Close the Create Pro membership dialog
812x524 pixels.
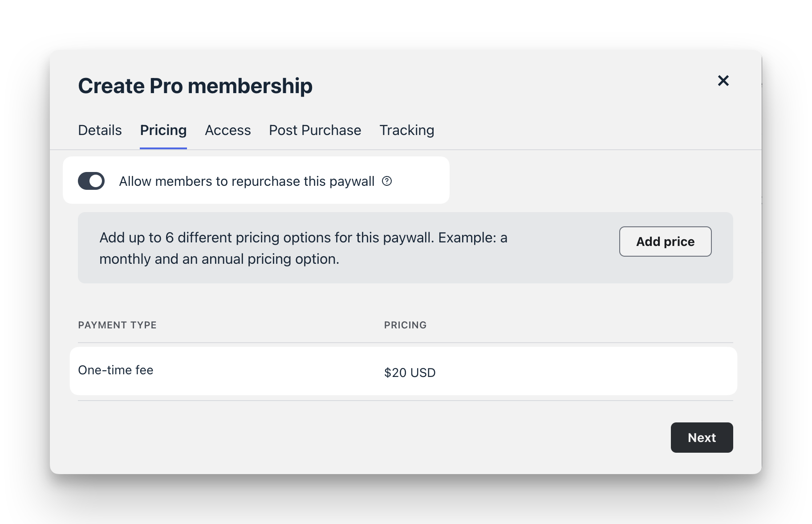coord(723,81)
